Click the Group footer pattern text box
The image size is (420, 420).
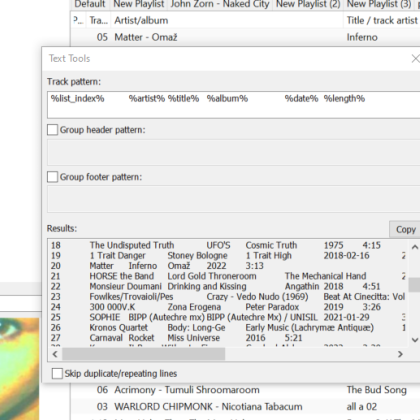coord(233,199)
